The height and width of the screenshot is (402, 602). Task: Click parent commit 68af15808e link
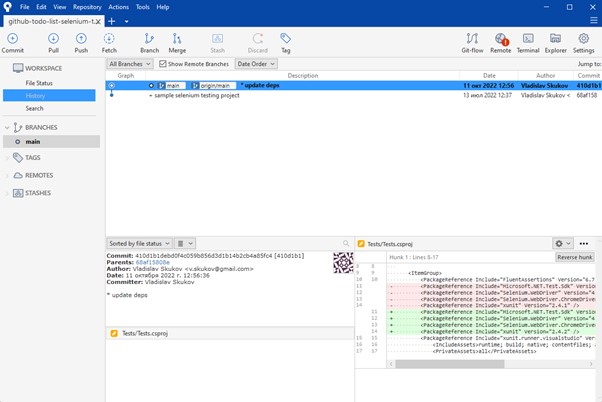click(153, 262)
